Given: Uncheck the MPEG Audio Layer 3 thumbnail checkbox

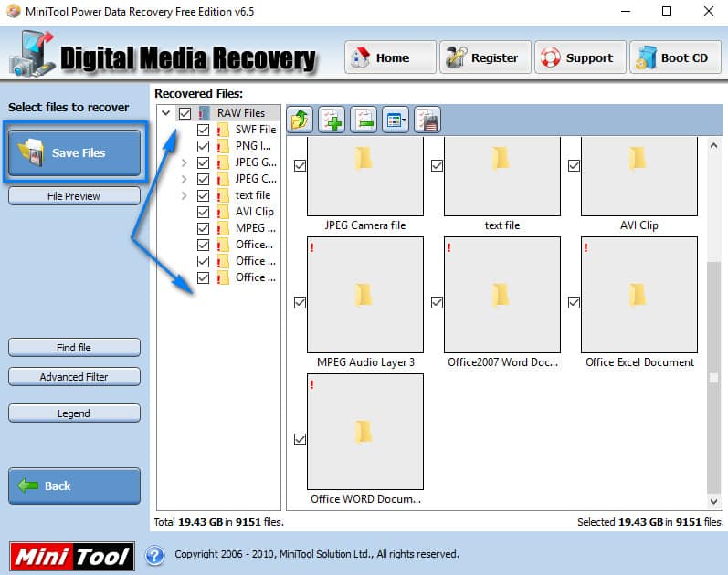Looking at the screenshot, I should tap(300, 303).
